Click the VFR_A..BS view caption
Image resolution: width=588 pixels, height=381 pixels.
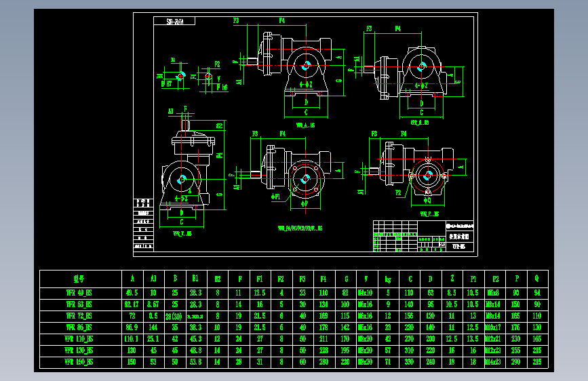306,125
